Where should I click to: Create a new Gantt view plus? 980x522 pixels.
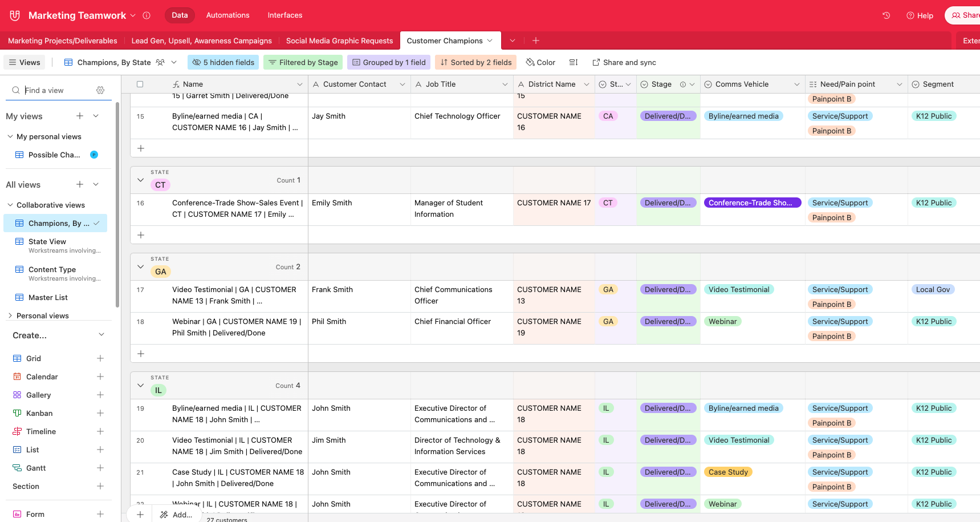(100, 468)
